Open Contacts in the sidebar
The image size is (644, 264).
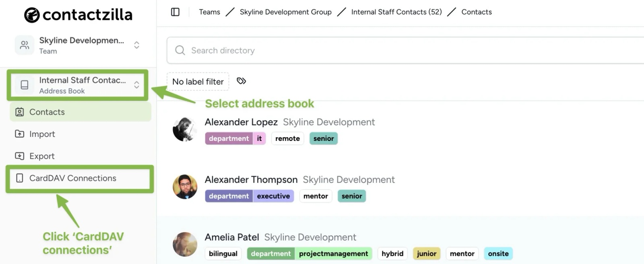point(80,112)
